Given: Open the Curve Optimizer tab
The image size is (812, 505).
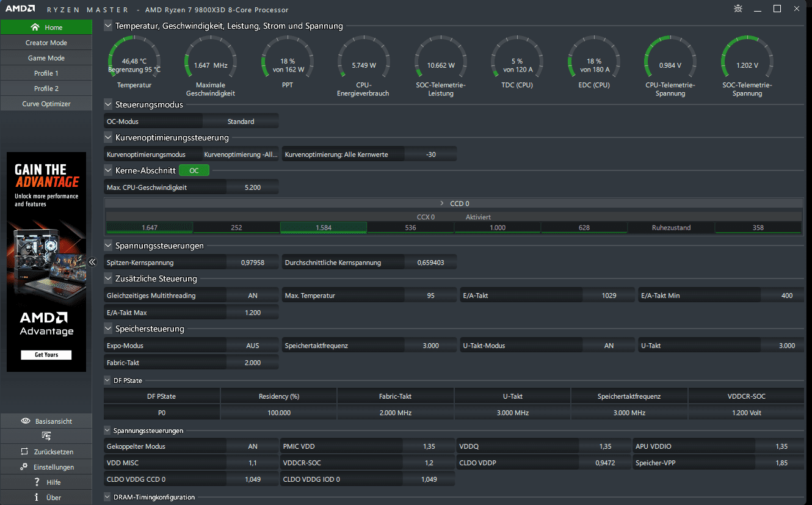Looking at the screenshot, I should (46, 104).
